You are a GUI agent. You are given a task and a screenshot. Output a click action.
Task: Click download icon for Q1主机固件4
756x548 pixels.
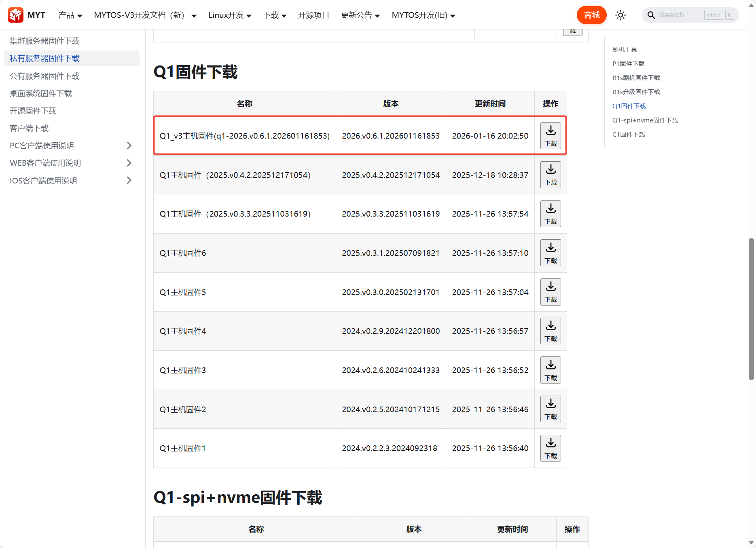(551, 331)
